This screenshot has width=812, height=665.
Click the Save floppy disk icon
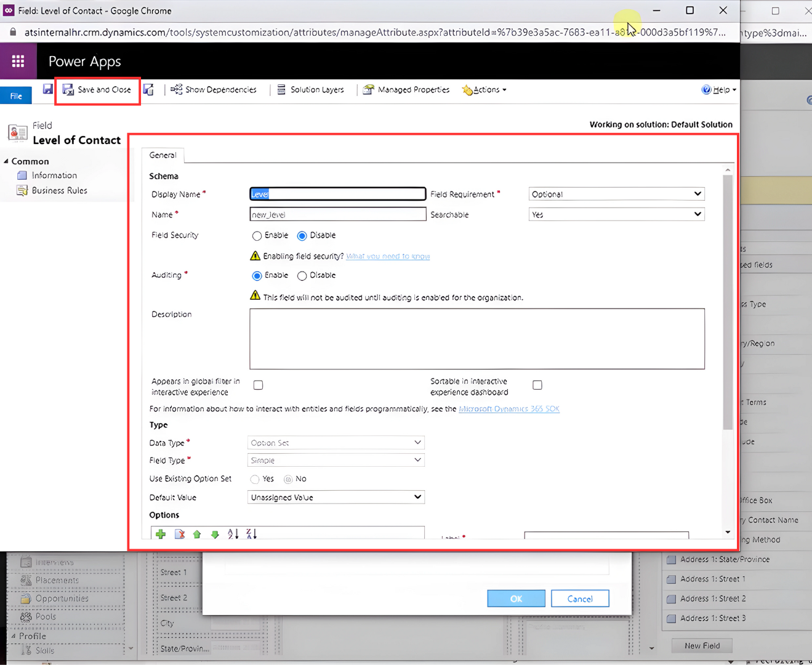[47, 89]
